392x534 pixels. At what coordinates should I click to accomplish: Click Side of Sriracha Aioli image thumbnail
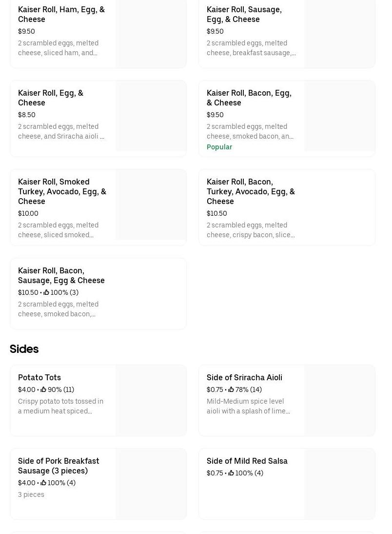coord(339,400)
